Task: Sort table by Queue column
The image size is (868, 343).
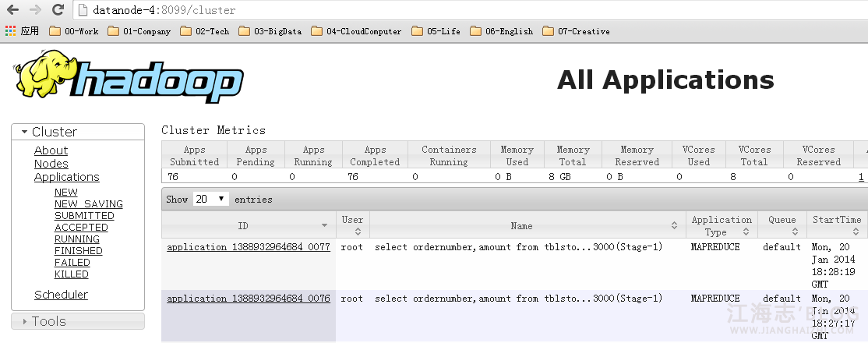Action: [782, 225]
